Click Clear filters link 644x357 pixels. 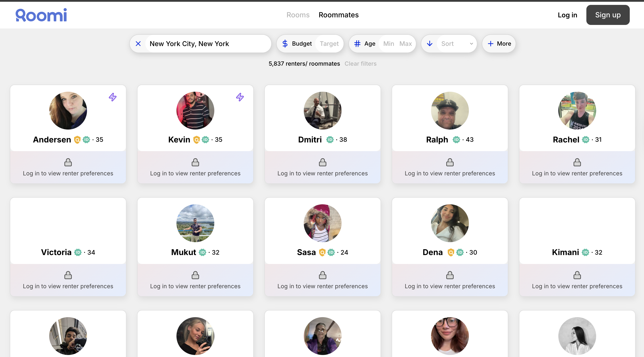[x=360, y=64]
